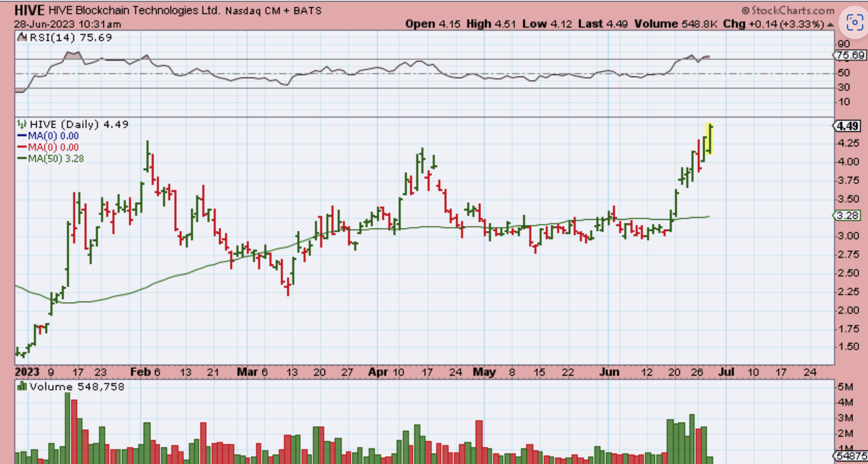
Task: Click the Volume panel bar-chart icon
Action: click(22, 387)
